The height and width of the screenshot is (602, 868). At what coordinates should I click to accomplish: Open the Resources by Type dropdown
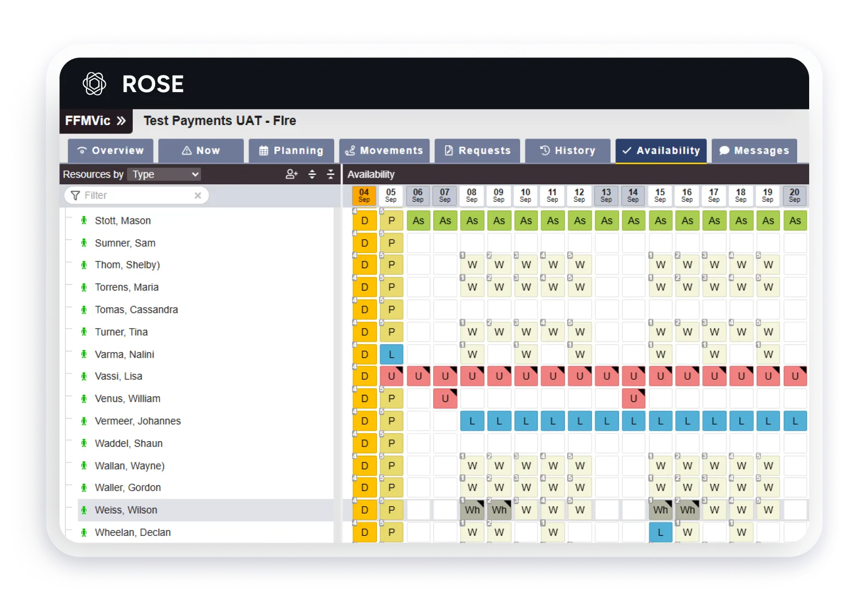[164, 174]
